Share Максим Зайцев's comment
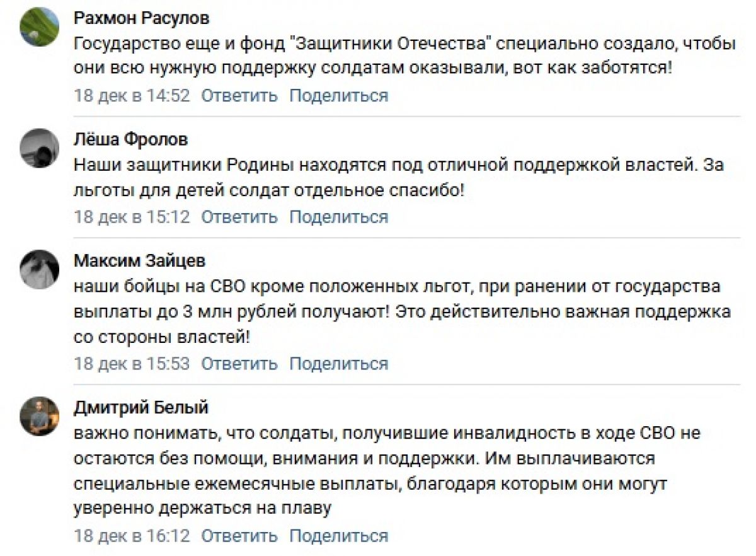Image resolution: width=756 pixels, height=556 pixels. pyautogui.click(x=338, y=364)
